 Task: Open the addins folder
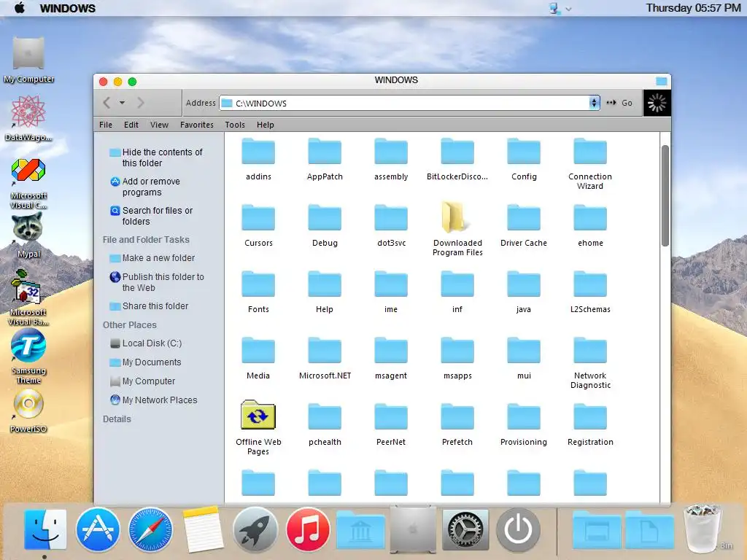click(258, 159)
